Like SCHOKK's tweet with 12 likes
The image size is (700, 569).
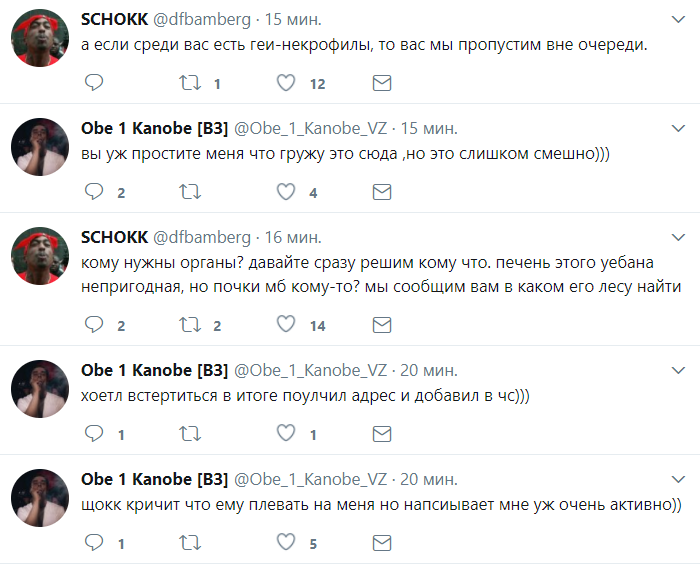[286, 83]
